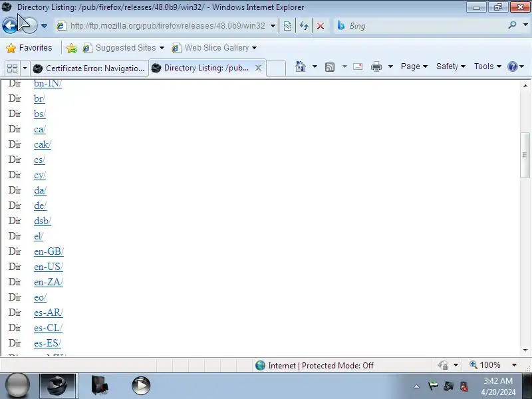The height and width of the screenshot is (399, 532).
Task: Click the address bar URL field
Action: pos(168,26)
